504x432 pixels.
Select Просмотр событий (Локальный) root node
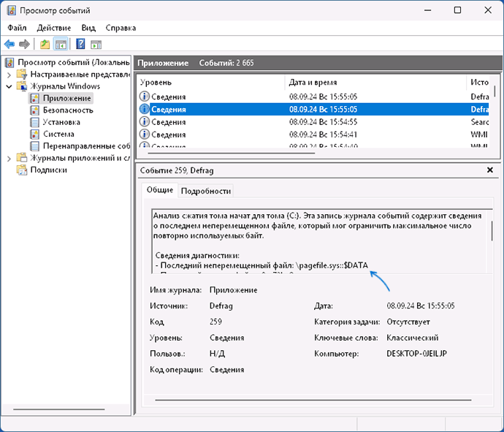click(73, 62)
